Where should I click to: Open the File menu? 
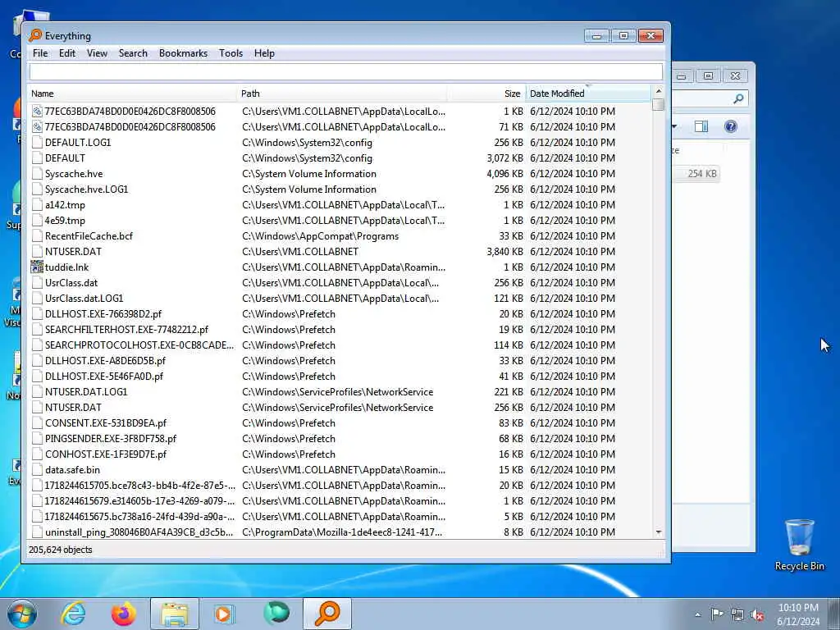pos(40,53)
